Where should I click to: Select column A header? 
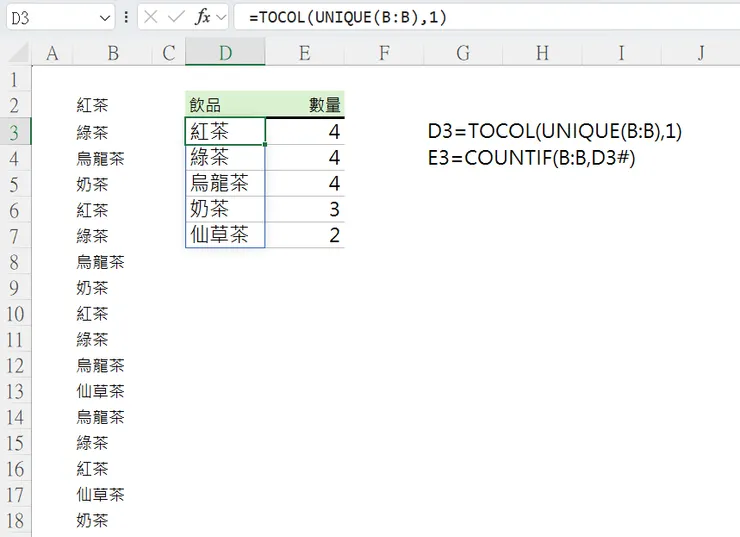point(52,53)
